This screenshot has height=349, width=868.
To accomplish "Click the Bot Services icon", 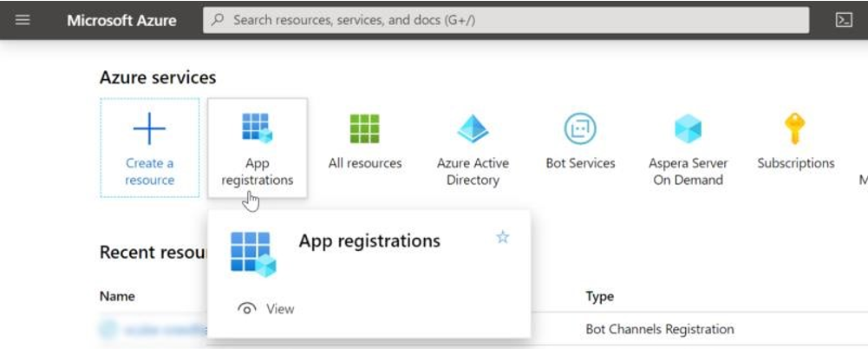I will (580, 128).
